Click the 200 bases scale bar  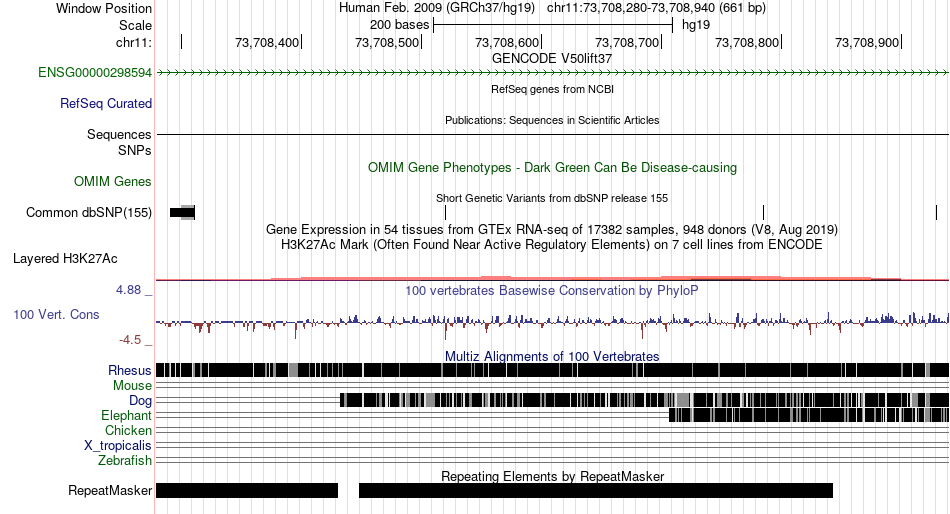(553, 25)
